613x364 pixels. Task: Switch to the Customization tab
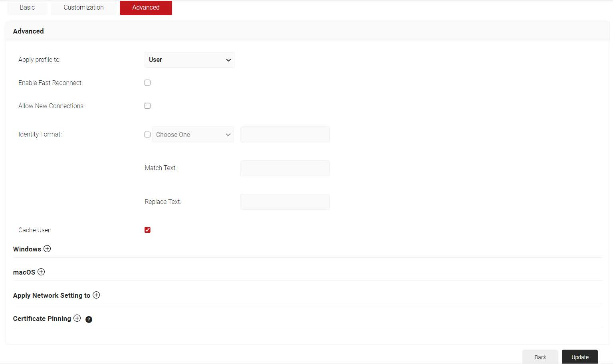click(x=83, y=7)
